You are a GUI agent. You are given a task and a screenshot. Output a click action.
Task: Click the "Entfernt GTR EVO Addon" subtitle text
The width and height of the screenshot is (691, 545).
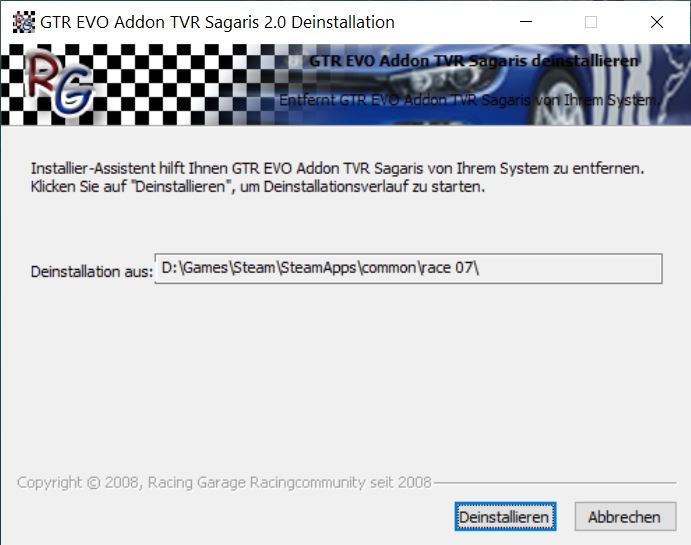(468, 100)
